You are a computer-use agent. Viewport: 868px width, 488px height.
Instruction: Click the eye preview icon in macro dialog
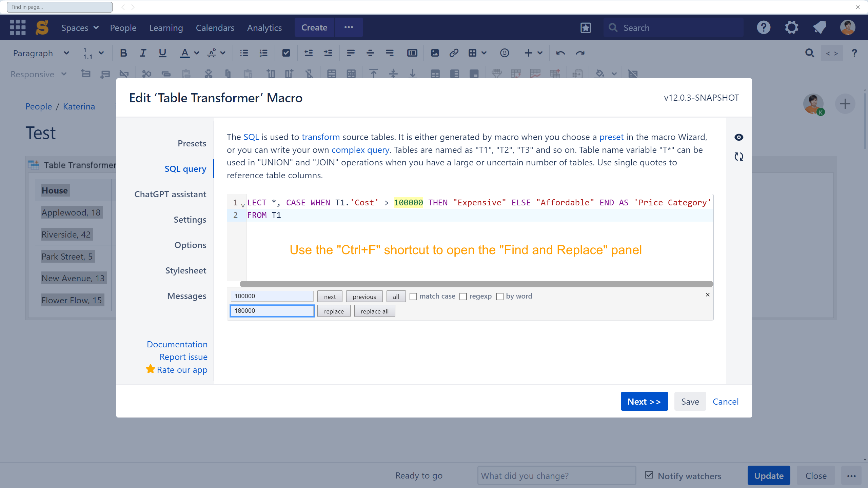(738, 137)
